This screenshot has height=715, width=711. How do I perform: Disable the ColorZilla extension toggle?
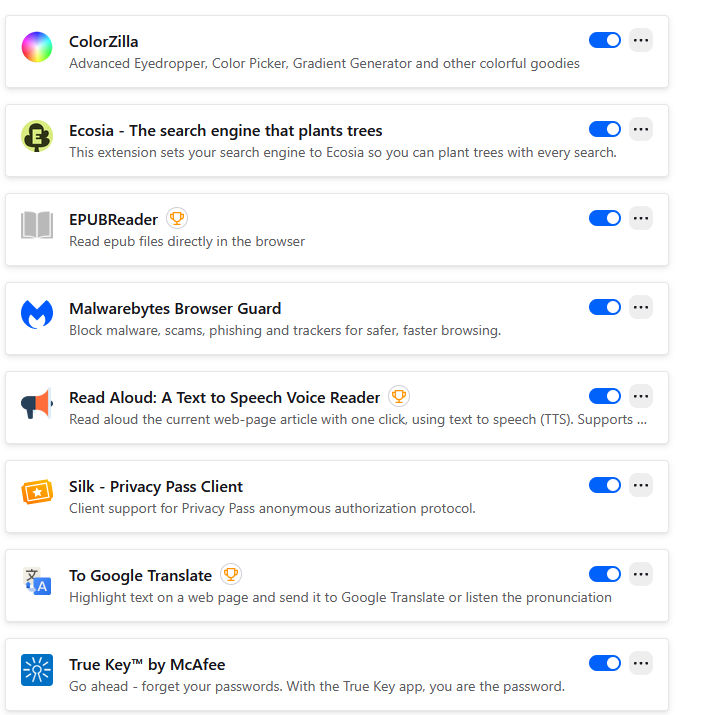(x=605, y=40)
